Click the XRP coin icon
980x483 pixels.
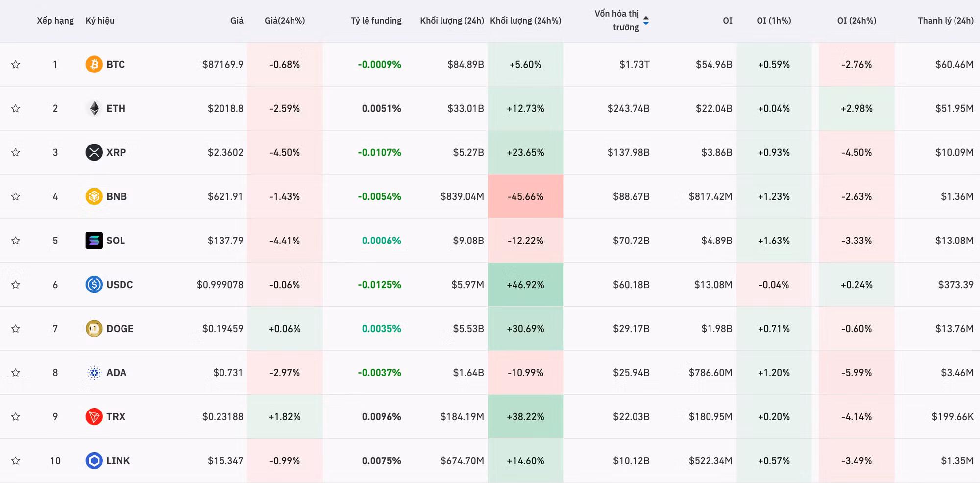pyautogui.click(x=94, y=152)
